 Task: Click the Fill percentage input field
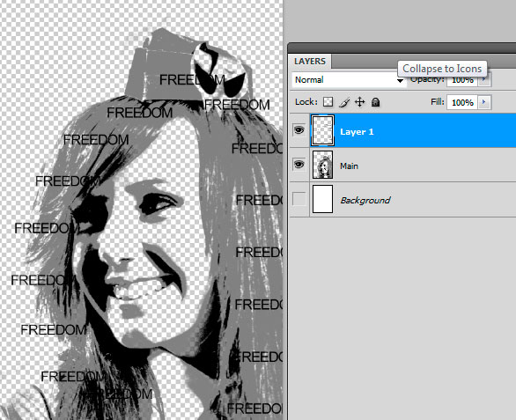[462, 103]
